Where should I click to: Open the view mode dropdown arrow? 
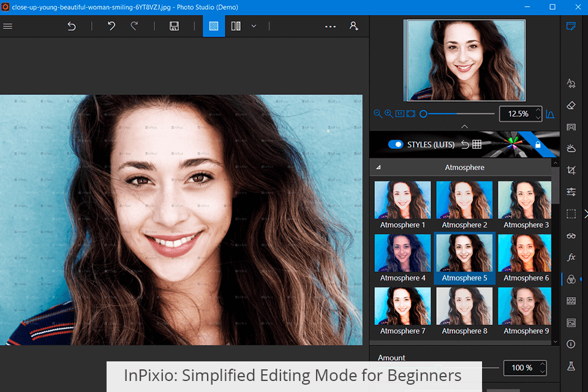click(254, 26)
